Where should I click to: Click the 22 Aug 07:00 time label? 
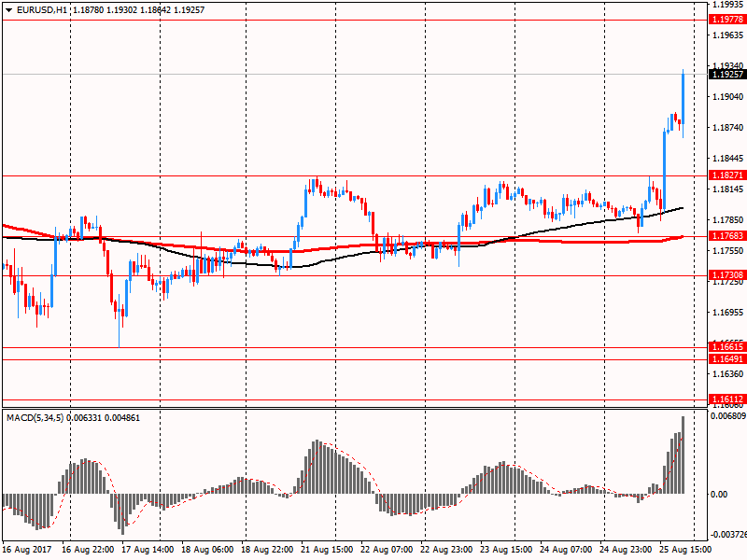point(387,550)
